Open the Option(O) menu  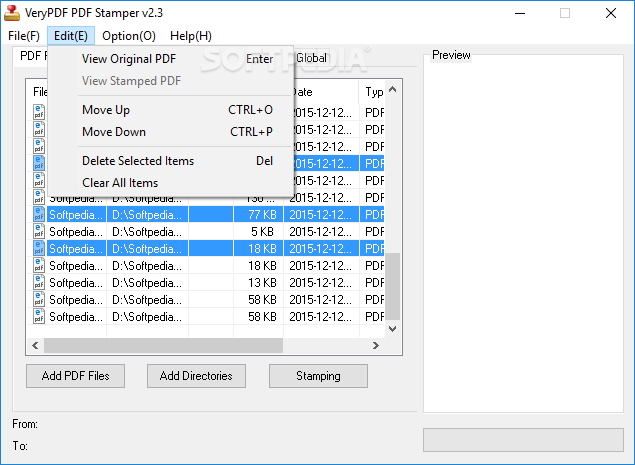(x=129, y=36)
